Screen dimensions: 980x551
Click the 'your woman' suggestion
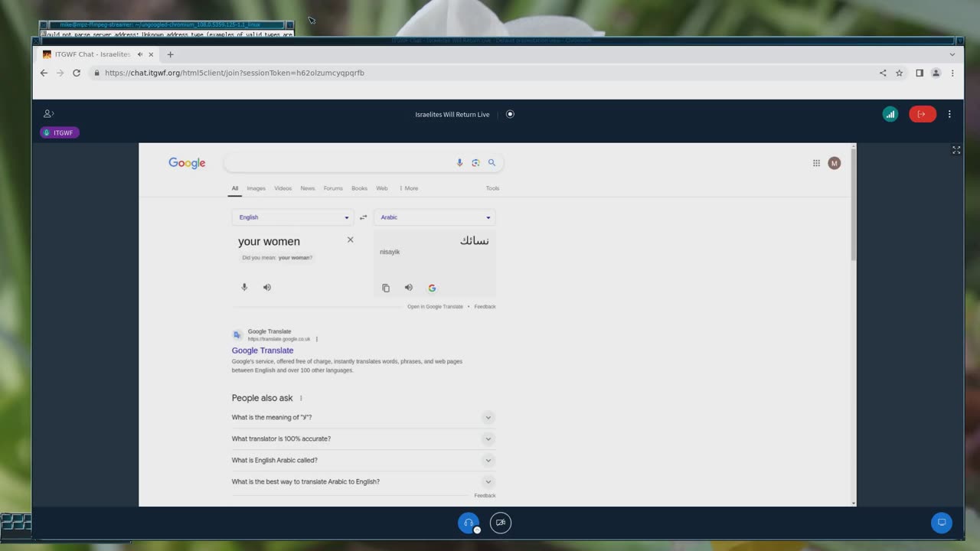coord(294,258)
